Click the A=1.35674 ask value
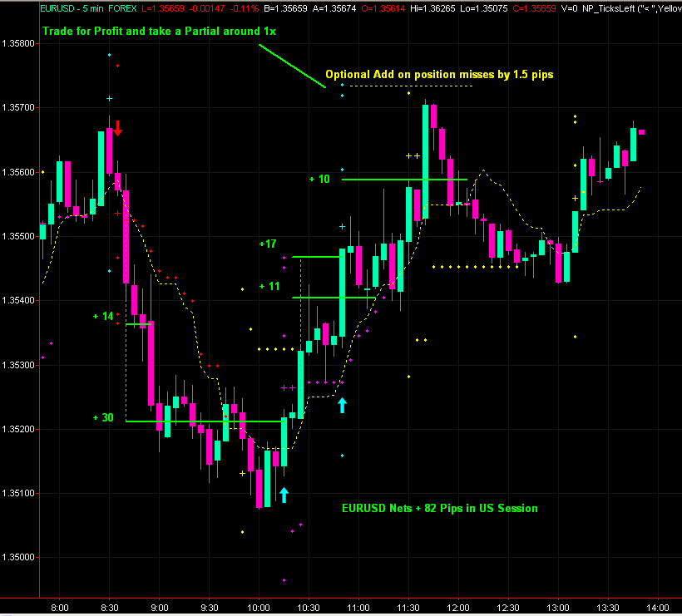Viewport: 682px width, 616px height. click(334, 8)
